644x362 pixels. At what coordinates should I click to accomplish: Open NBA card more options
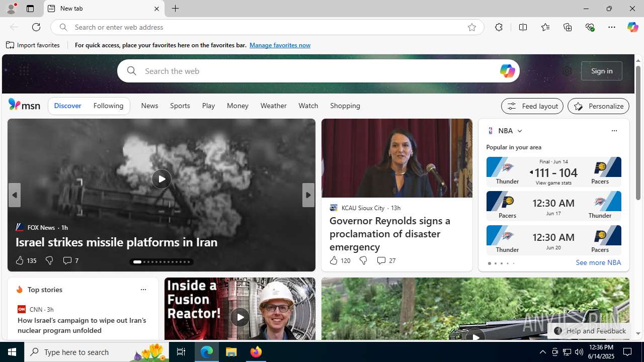pos(614,131)
